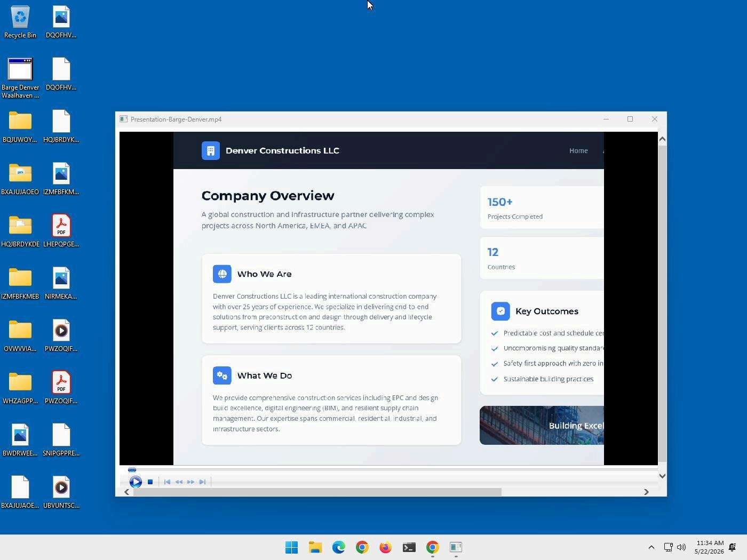Open the Windows Start menu
Screen dimensions: 747x560
[291, 547]
